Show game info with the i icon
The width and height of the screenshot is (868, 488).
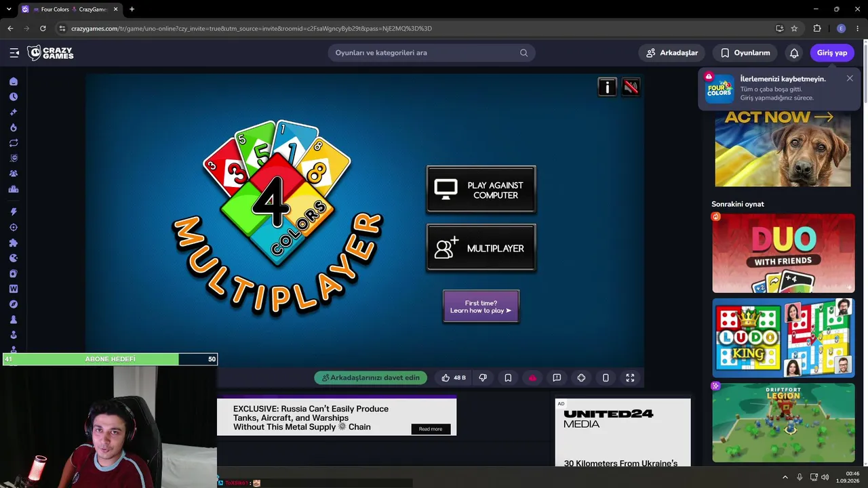[x=607, y=87]
